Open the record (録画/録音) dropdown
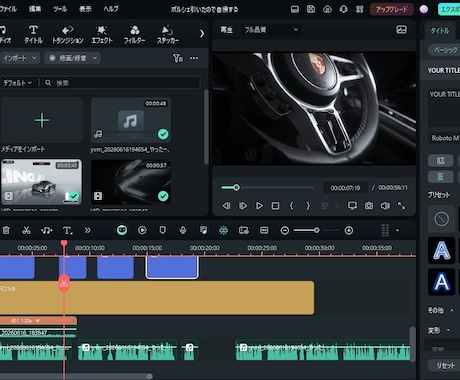 (x=73, y=58)
